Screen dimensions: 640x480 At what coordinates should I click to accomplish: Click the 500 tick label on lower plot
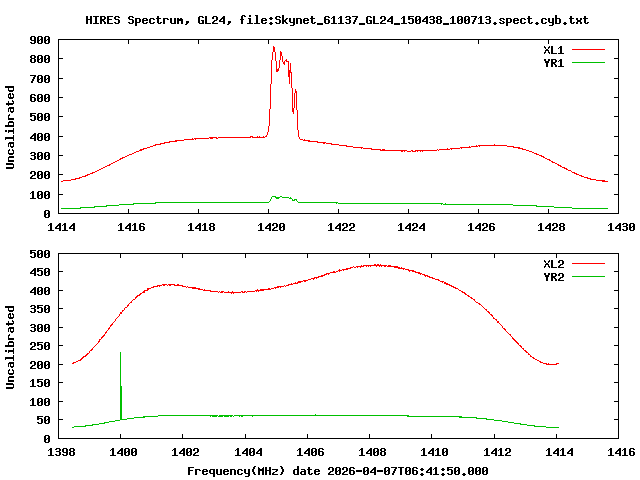pyautogui.click(x=40, y=254)
